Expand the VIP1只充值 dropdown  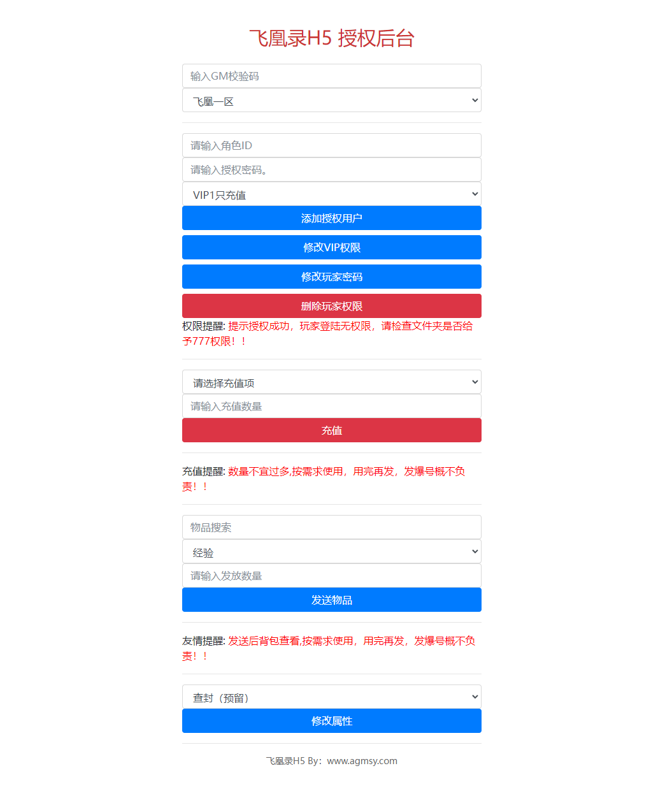(331, 194)
